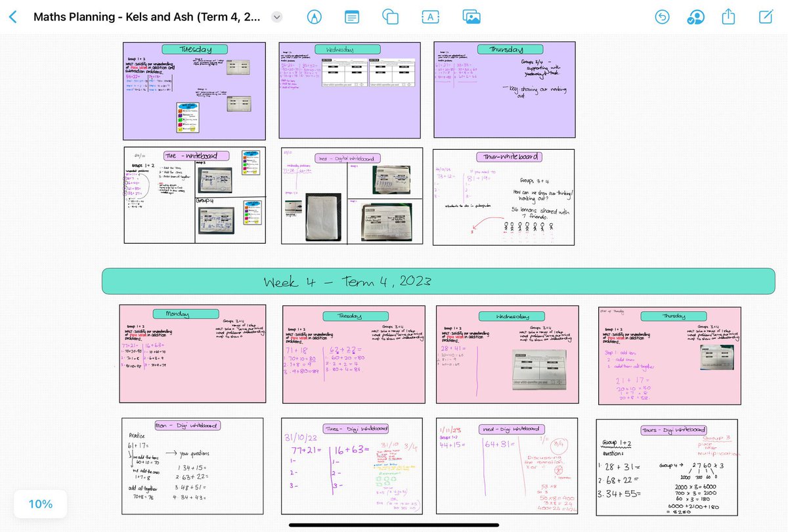
Task: Open the insert photo or media icon
Action: 470,17
